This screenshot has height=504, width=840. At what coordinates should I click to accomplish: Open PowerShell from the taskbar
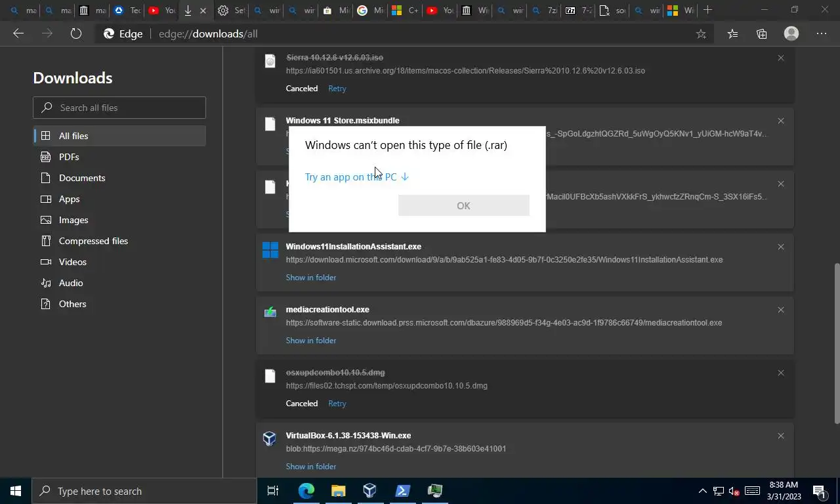402,491
